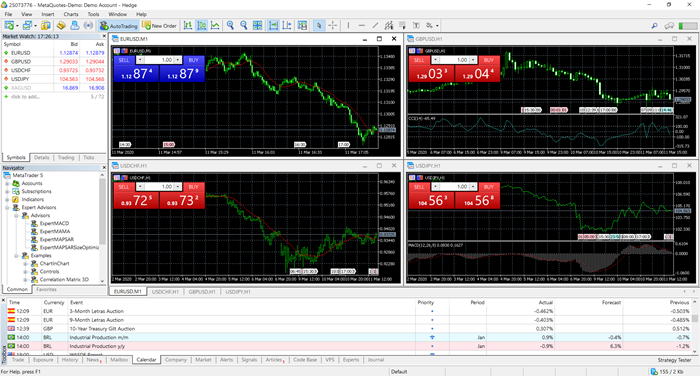Collapse the Expert Advisors tree node
The width and height of the screenshot is (700, 376).
click(7, 208)
